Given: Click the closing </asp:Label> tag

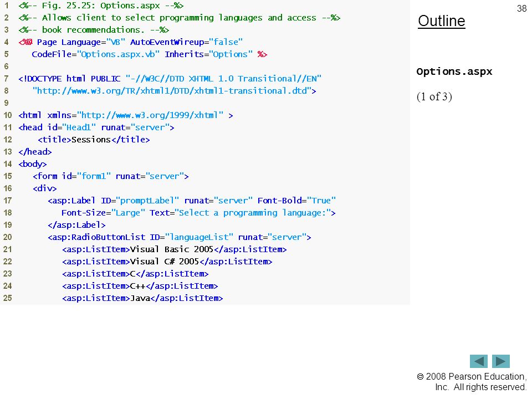Looking at the screenshot, I should tap(76, 225).
